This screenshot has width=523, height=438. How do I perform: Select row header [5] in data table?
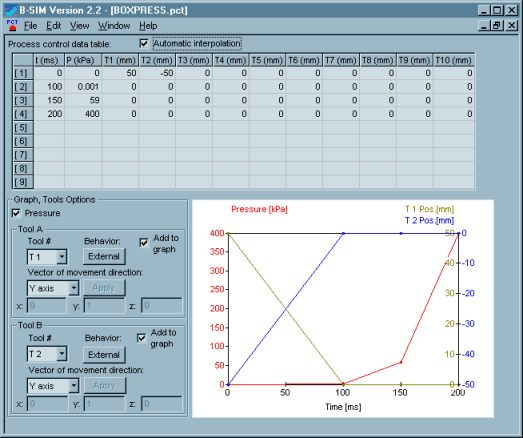22,128
